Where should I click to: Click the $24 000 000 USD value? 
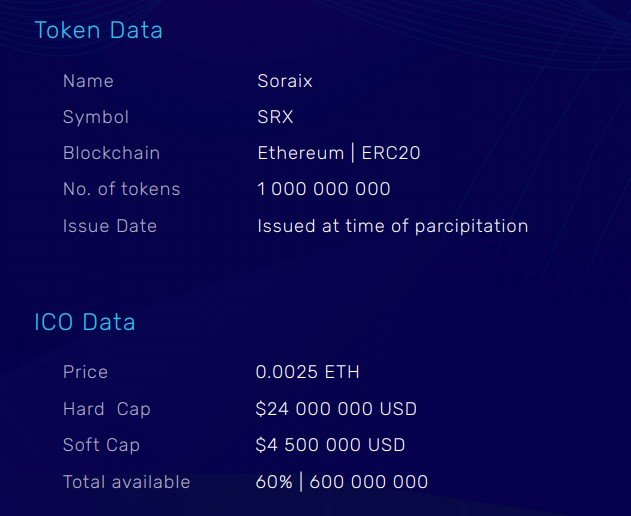click(336, 409)
